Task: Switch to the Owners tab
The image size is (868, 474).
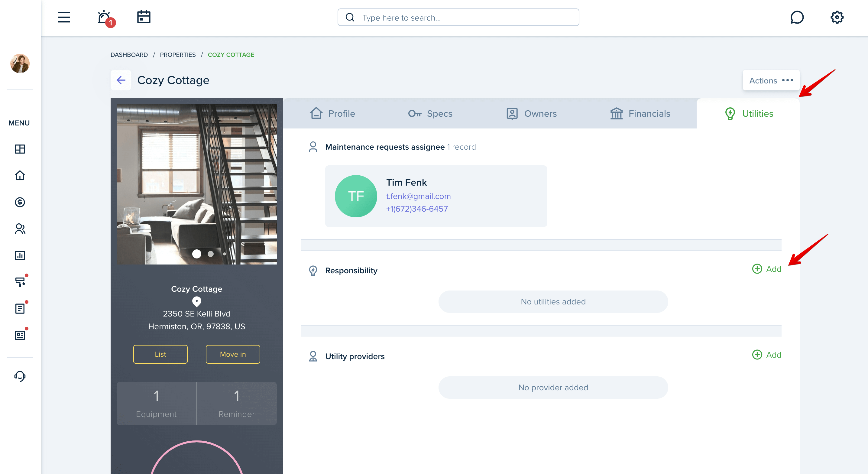Action: (x=531, y=113)
